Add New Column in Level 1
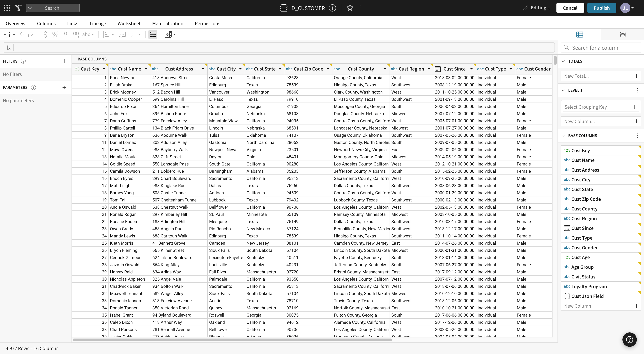This screenshot has height=354, width=644. pos(601,121)
